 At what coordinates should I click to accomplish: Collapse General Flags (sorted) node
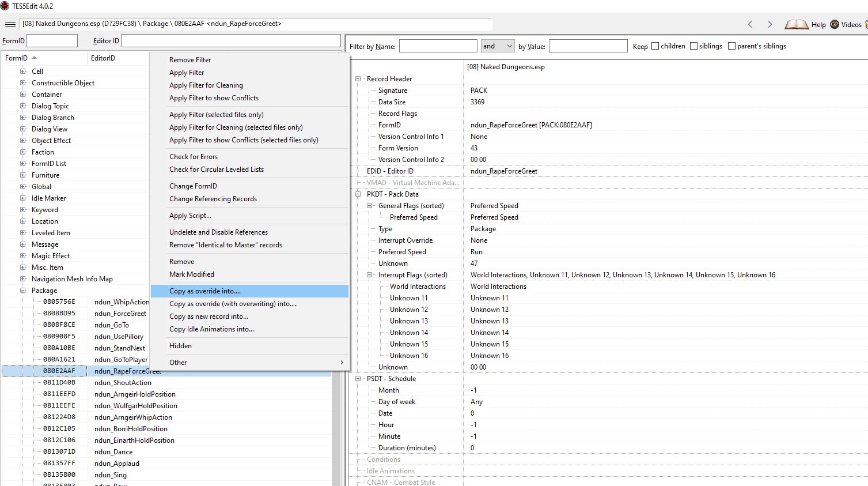(x=370, y=206)
